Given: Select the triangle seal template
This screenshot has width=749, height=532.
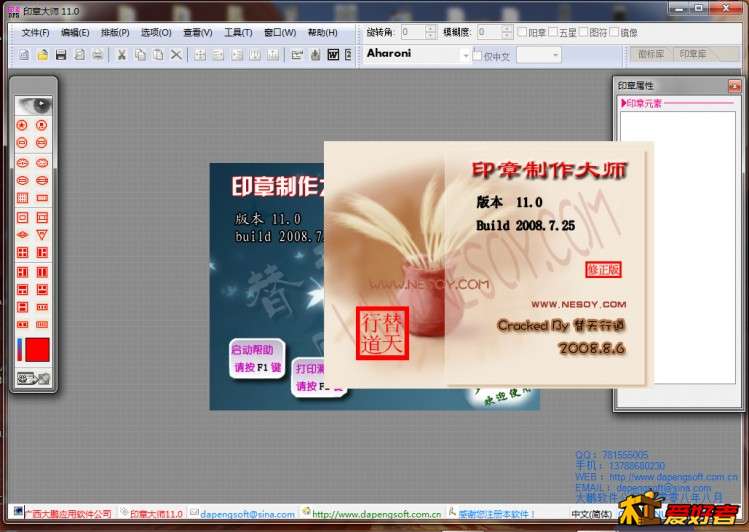Looking at the screenshot, I should [x=42, y=234].
